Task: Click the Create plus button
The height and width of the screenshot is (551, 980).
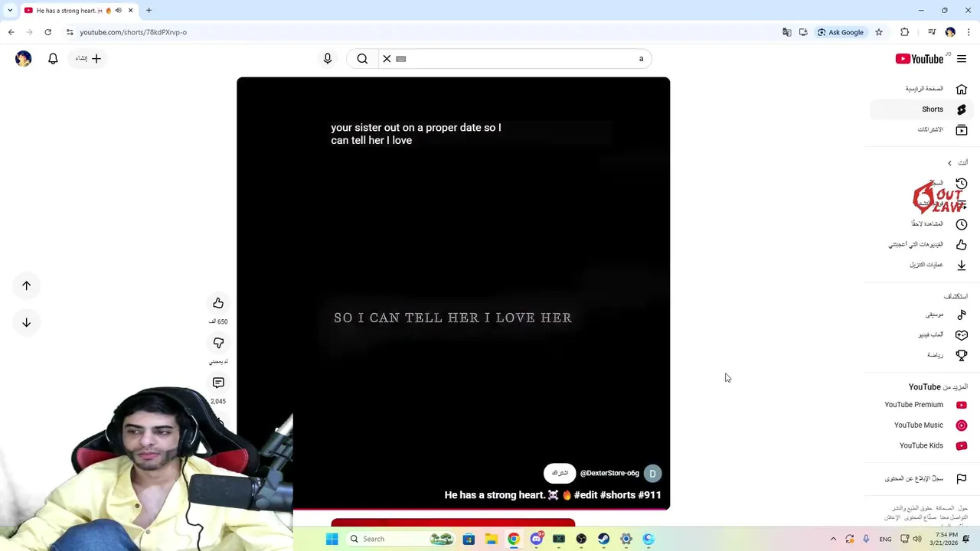Action: point(89,58)
